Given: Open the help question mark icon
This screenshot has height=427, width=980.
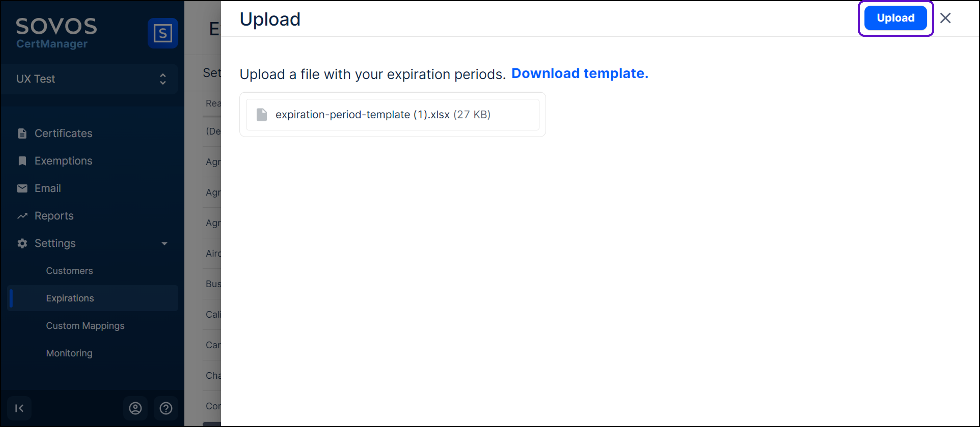Looking at the screenshot, I should [166, 408].
